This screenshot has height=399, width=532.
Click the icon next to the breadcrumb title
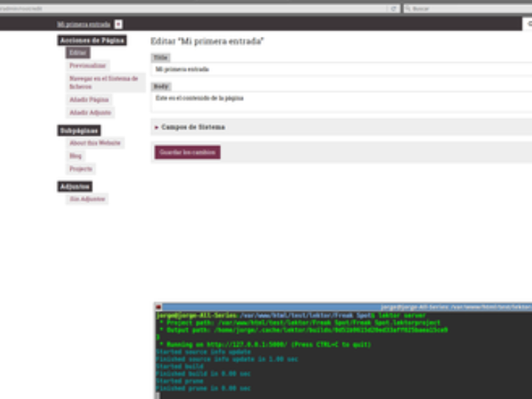[x=119, y=24]
